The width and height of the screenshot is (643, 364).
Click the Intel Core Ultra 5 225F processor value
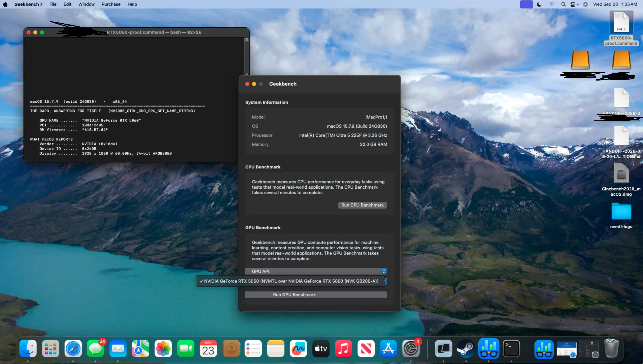click(x=343, y=135)
